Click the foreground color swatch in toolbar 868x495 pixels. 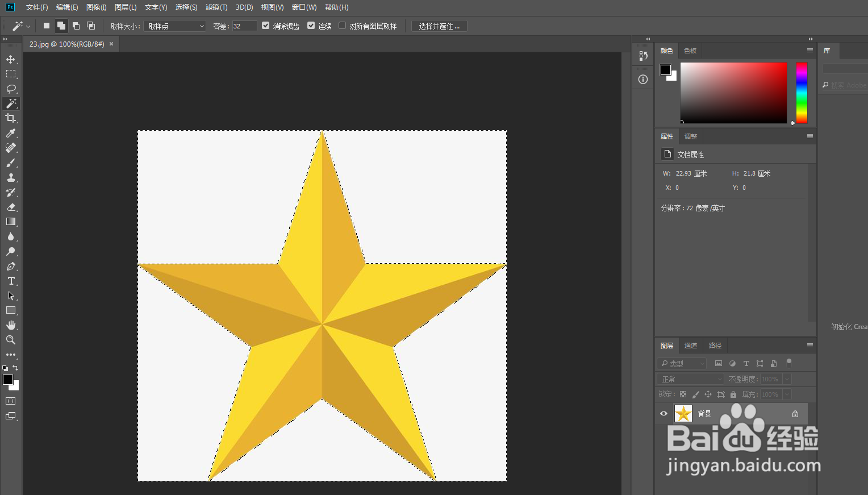[x=7, y=380]
